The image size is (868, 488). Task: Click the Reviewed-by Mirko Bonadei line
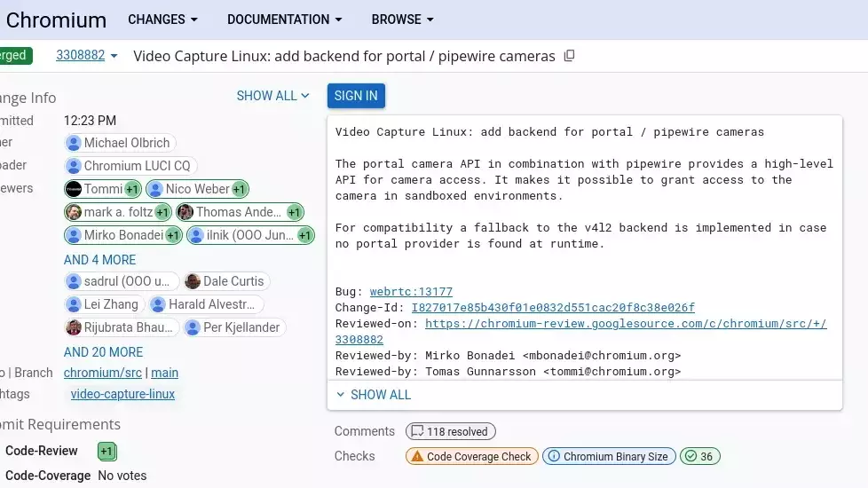tap(508, 355)
